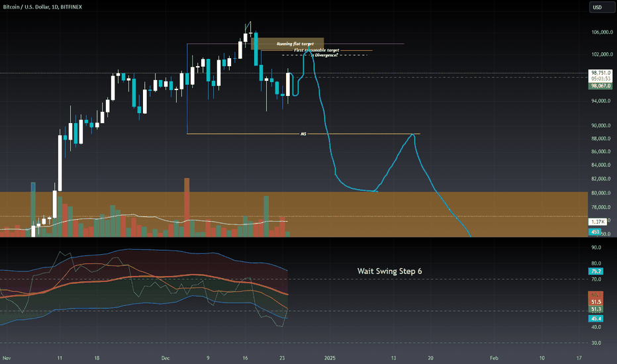
Task: Click the 106,000.0 price axis label
Action: (x=602, y=32)
